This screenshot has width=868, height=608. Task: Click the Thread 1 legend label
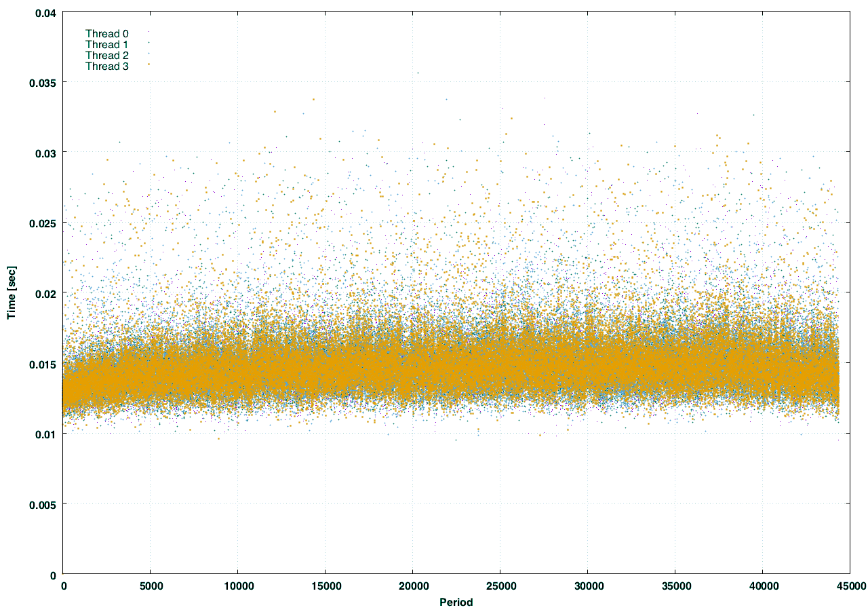(x=107, y=44)
